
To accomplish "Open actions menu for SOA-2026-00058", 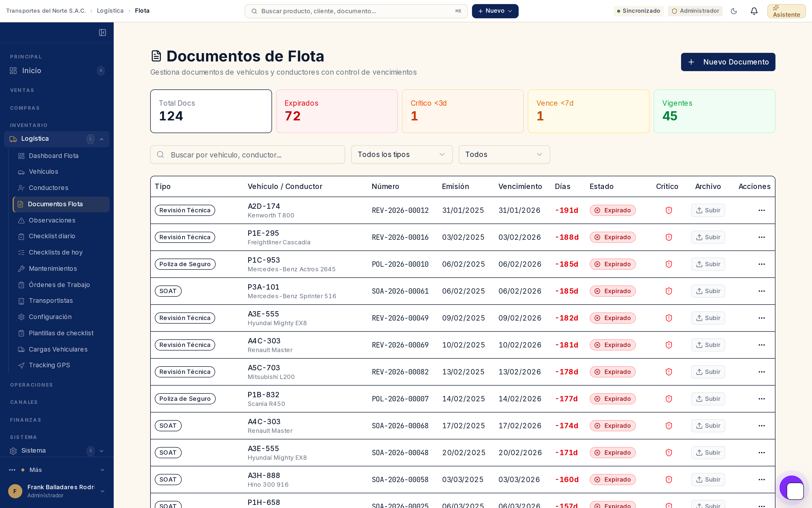I will pos(762,480).
